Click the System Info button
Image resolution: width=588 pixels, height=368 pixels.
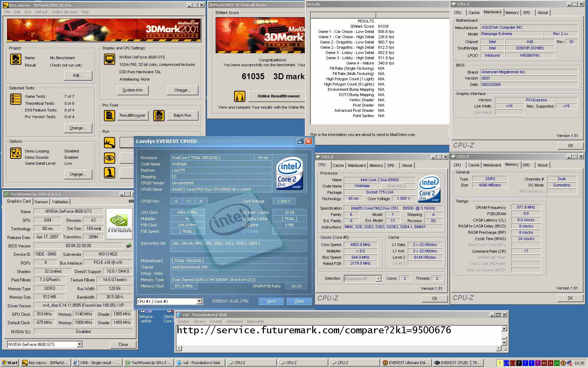point(133,90)
